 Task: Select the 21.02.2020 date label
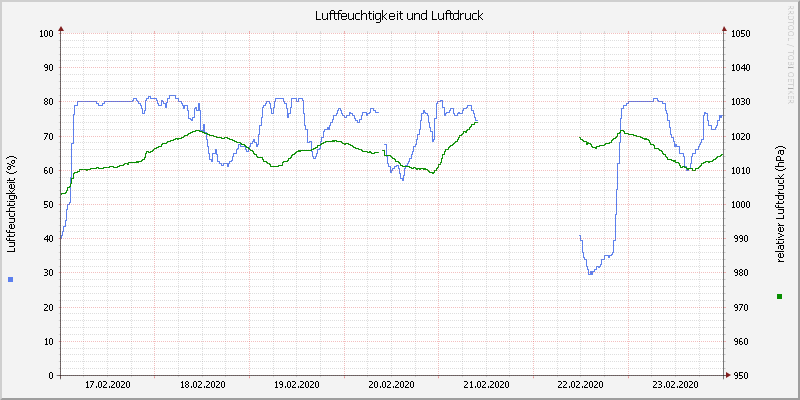point(487,384)
